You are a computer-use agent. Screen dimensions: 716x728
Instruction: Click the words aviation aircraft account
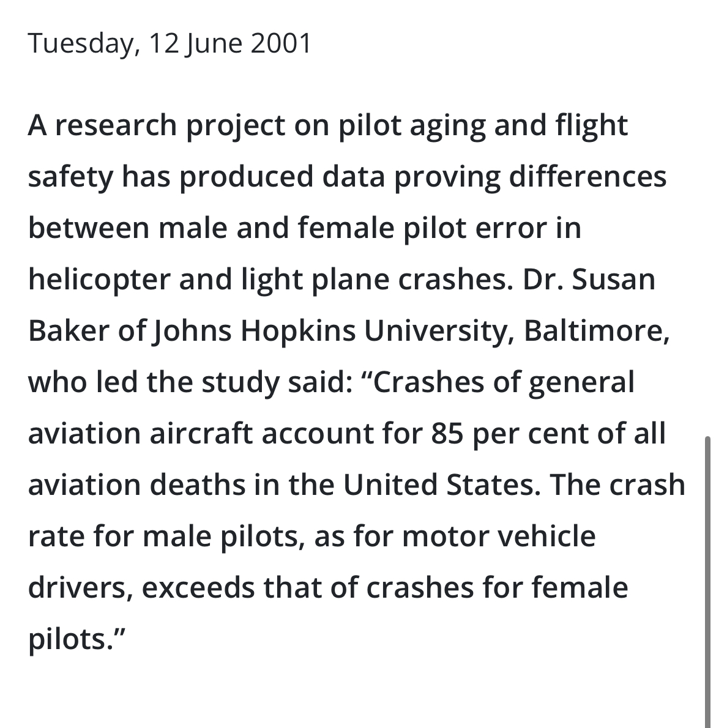coord(201,433)
